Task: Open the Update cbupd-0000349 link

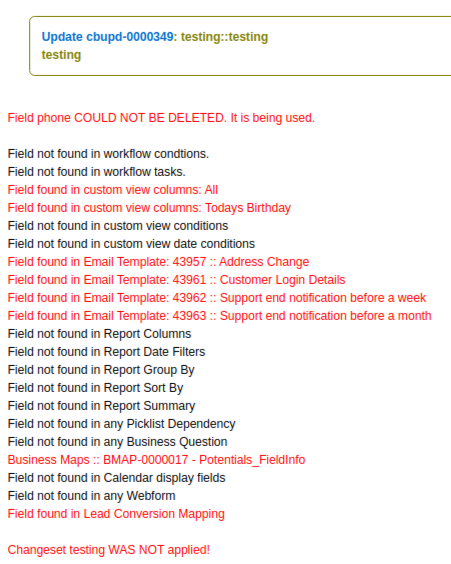Action: [108, 37]
